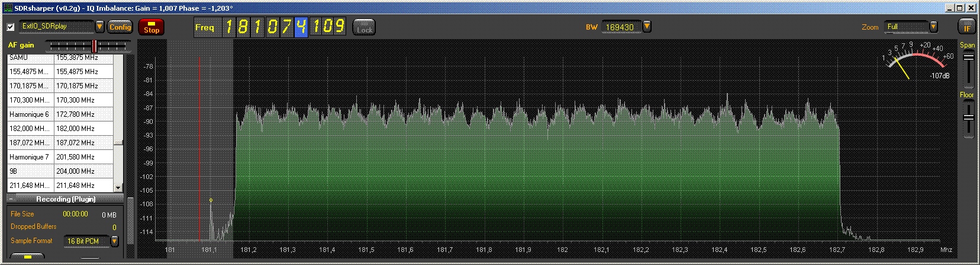The image size is (980, 265).
Task: Select SAMU 155,3875 MHz entry
Action: [x=60, y=58]
